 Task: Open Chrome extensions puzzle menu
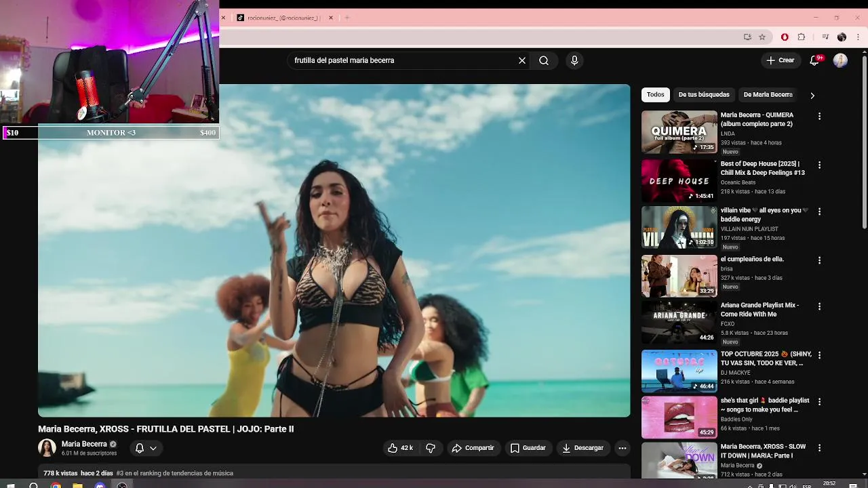coord(801,37)
